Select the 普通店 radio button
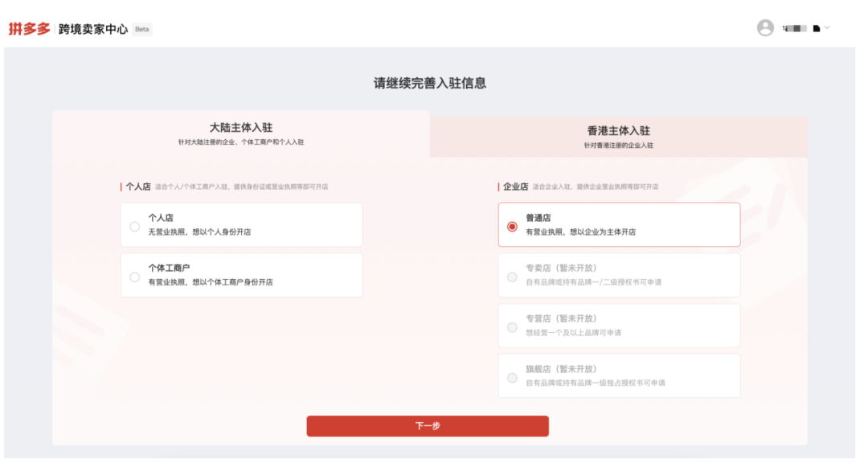The image size is (868, 472). pos(512,226)
